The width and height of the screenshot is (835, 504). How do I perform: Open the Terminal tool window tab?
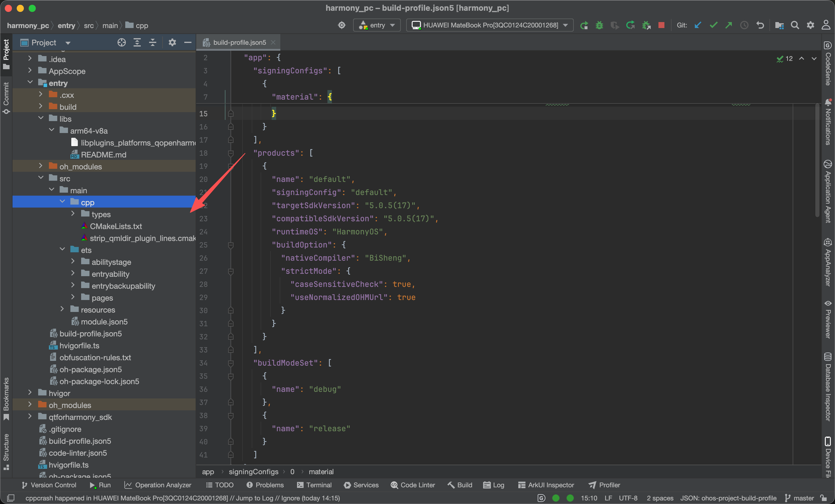click(314, 485)
